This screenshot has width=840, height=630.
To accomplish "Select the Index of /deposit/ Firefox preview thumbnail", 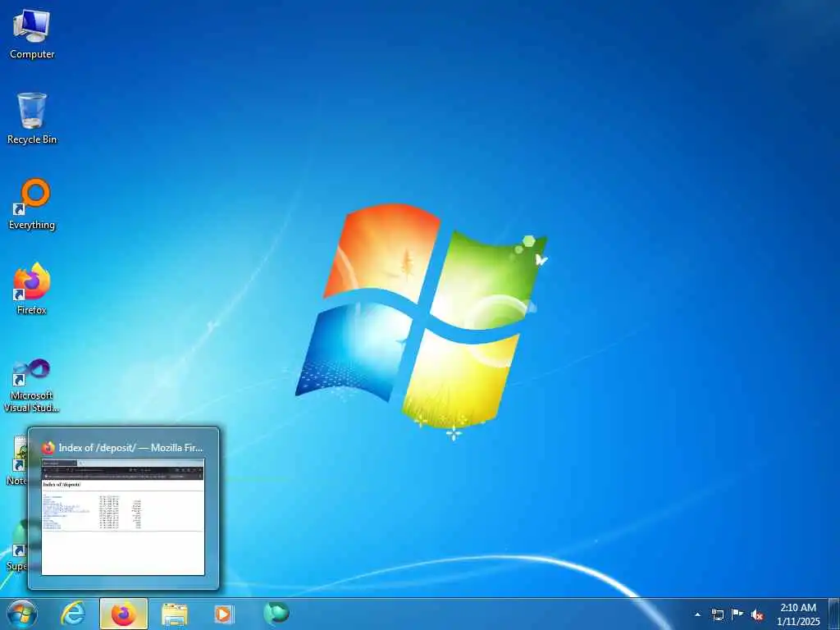I will (123, 517).
